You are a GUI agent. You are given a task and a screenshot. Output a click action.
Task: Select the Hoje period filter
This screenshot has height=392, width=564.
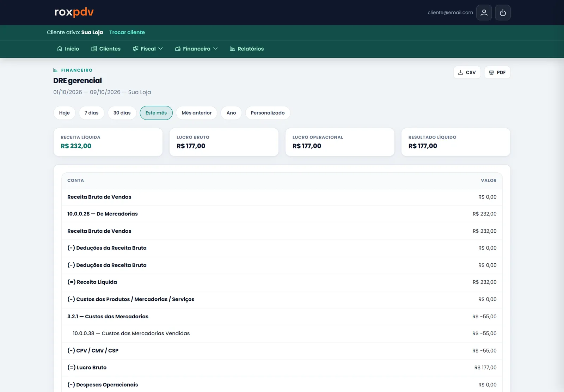pyautogui.click(x=64, y=113)
